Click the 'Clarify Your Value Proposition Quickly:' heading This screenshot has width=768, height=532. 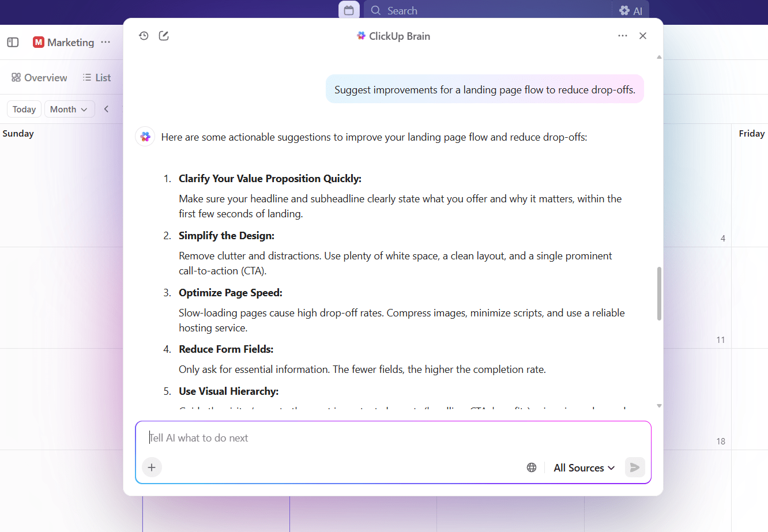point(270,179)
